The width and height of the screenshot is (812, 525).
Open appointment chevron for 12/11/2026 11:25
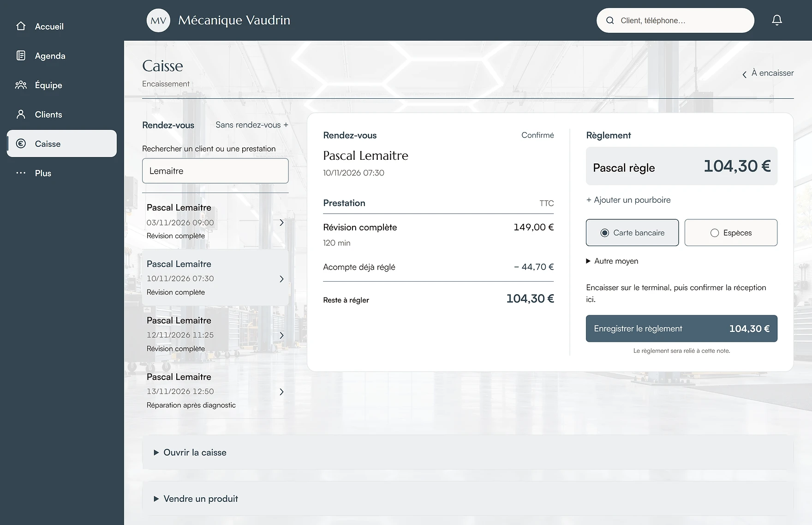[281, 335]
